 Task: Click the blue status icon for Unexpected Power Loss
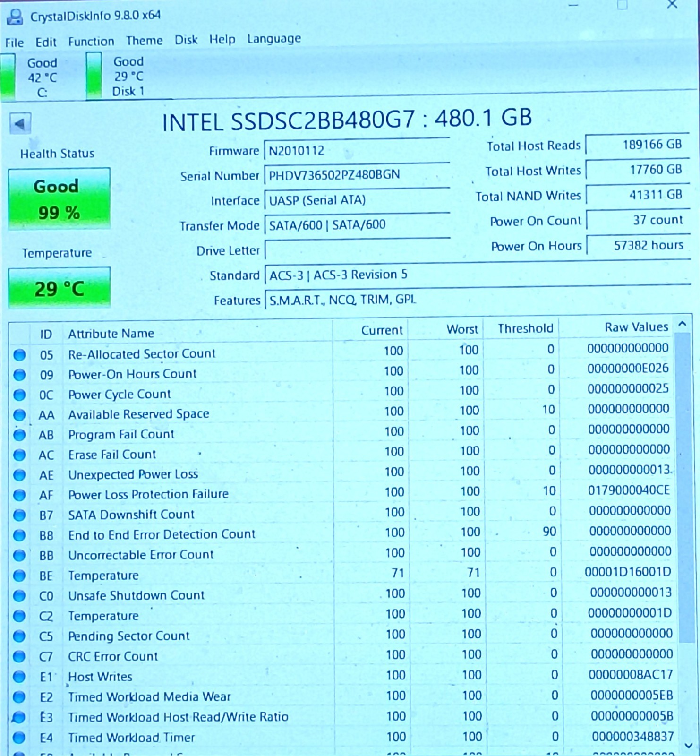[x=19, y=475]
